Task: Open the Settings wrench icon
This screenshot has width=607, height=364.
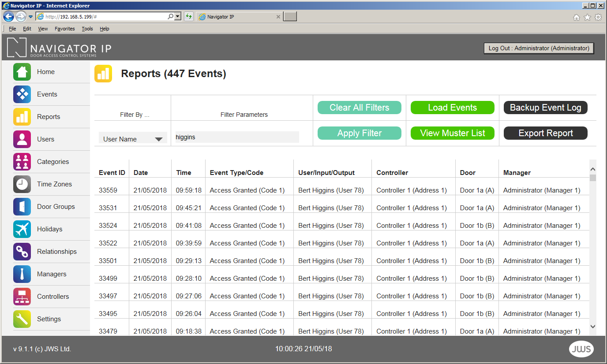Action: [22, 319]
